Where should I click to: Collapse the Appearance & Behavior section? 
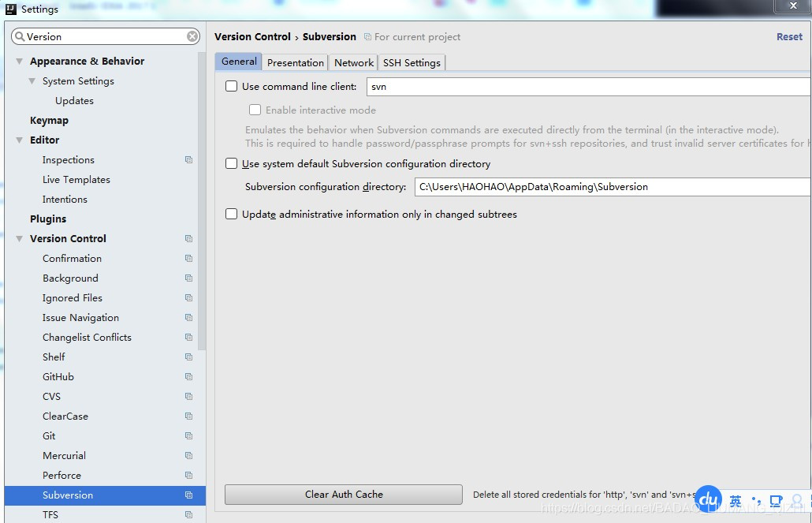coord(17,61)
